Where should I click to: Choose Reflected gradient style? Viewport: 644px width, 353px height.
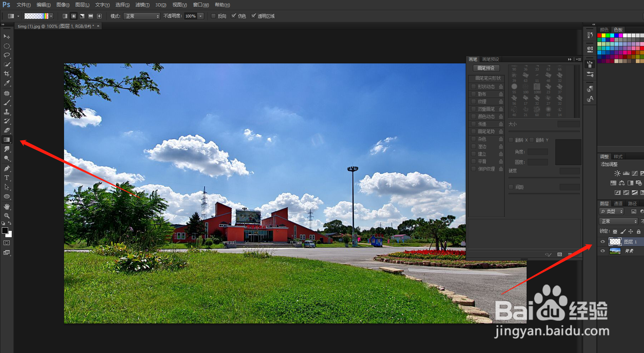pyautogui.click(x=91, y=16)
